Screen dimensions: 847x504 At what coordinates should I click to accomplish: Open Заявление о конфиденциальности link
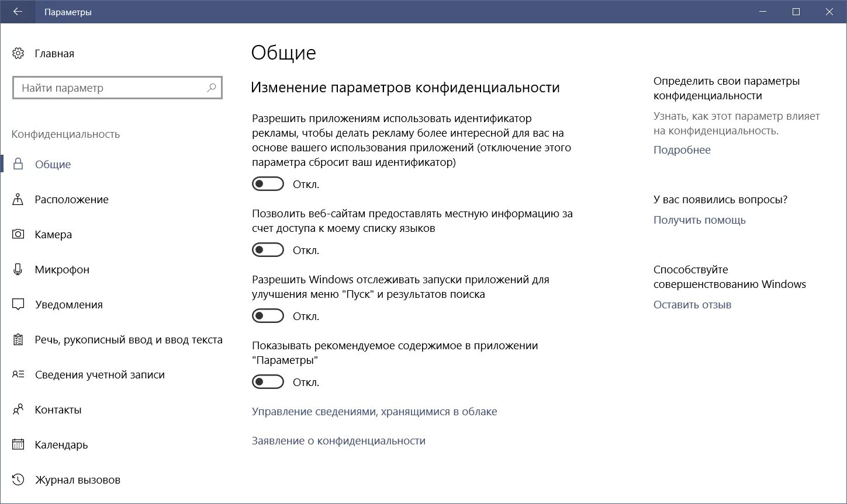[338, 441]
